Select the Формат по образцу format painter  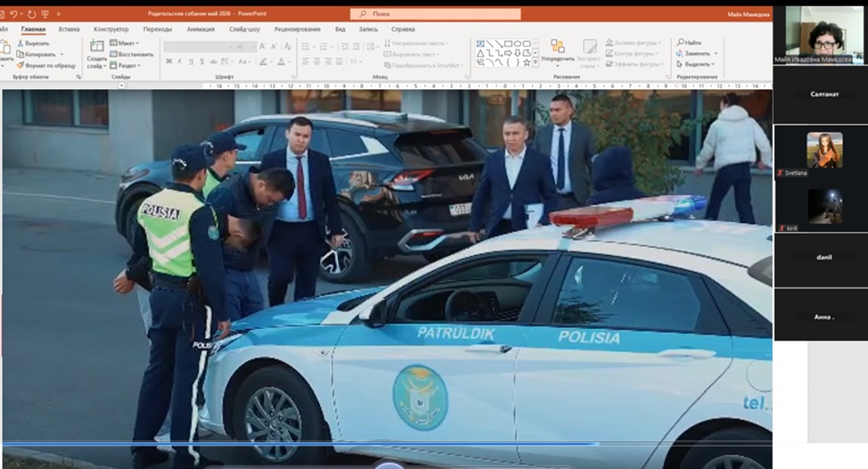click(46, 65)
